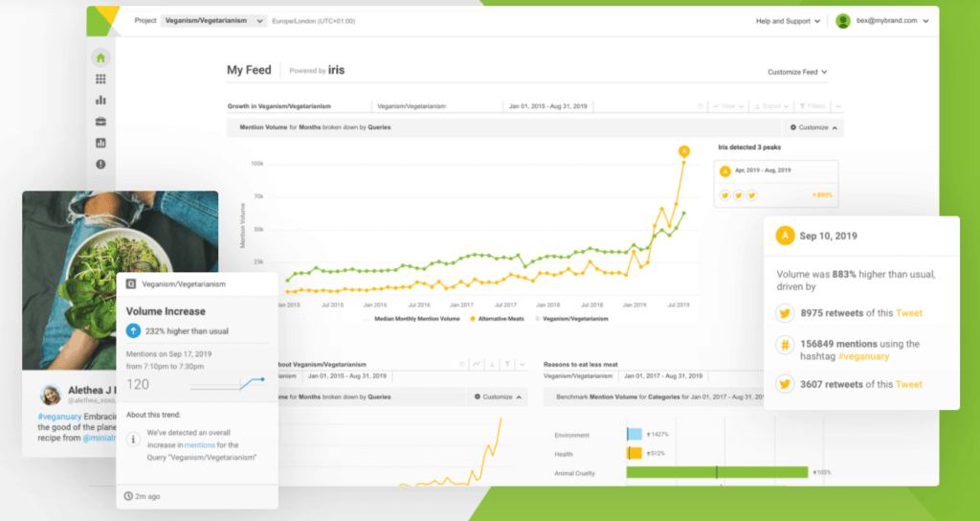Expand the Customize option on Mention Volume bar
Viewport: 980px width, 521px height.
(814, 127)
